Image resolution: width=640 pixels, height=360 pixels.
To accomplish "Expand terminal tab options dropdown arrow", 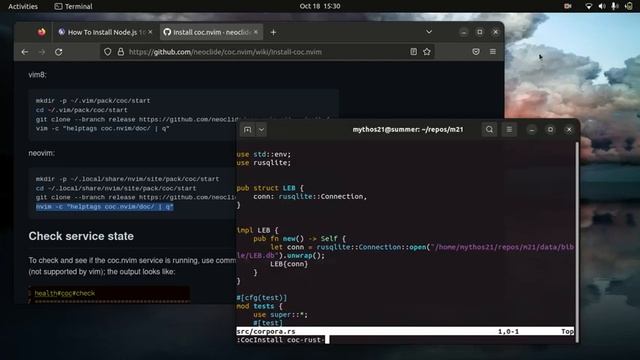I will click(x=261, y=129).
